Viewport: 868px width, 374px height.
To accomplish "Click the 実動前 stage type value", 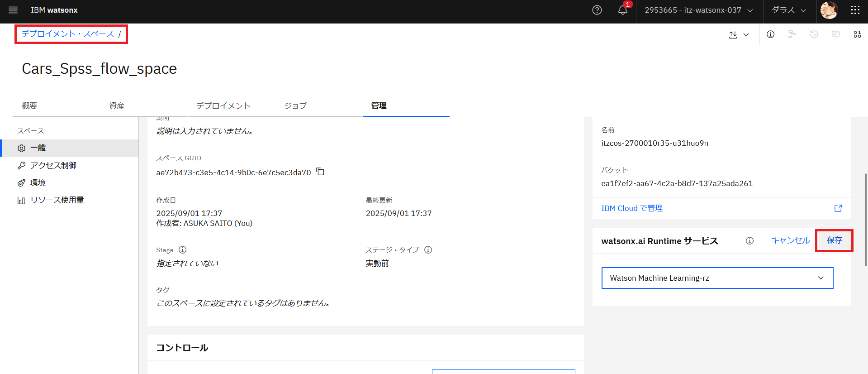I will (x=377, y=264).
